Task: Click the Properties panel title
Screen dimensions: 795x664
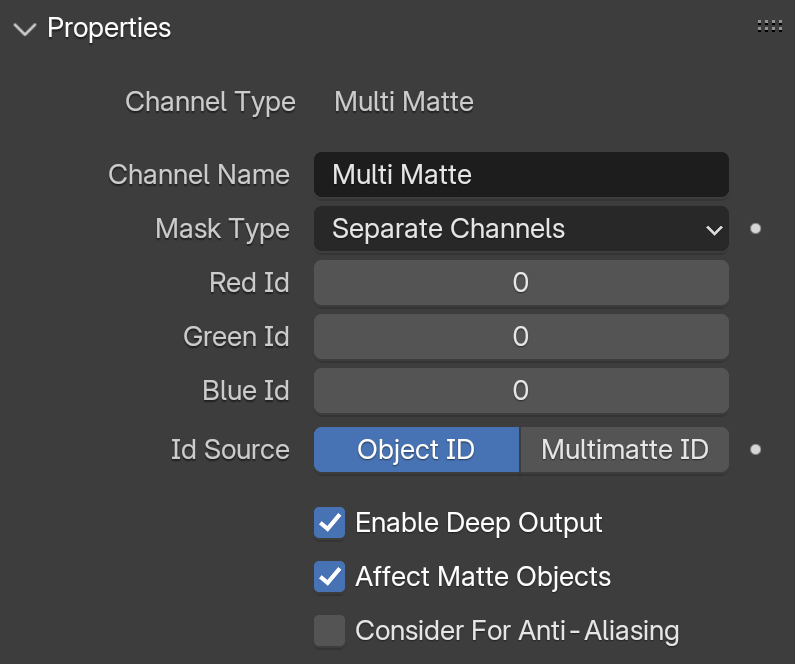Action: click(109, 28)
